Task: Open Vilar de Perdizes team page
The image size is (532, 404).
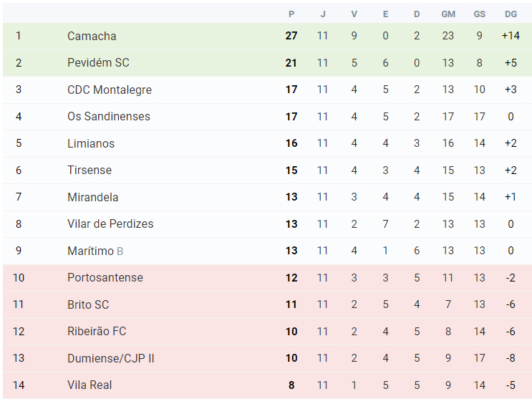Action: (110, 224)
